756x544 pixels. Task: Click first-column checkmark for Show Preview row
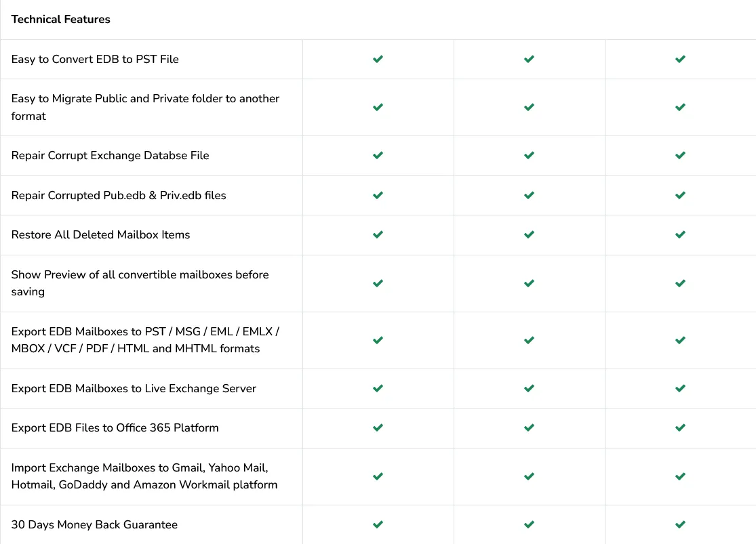click(378, 283)
